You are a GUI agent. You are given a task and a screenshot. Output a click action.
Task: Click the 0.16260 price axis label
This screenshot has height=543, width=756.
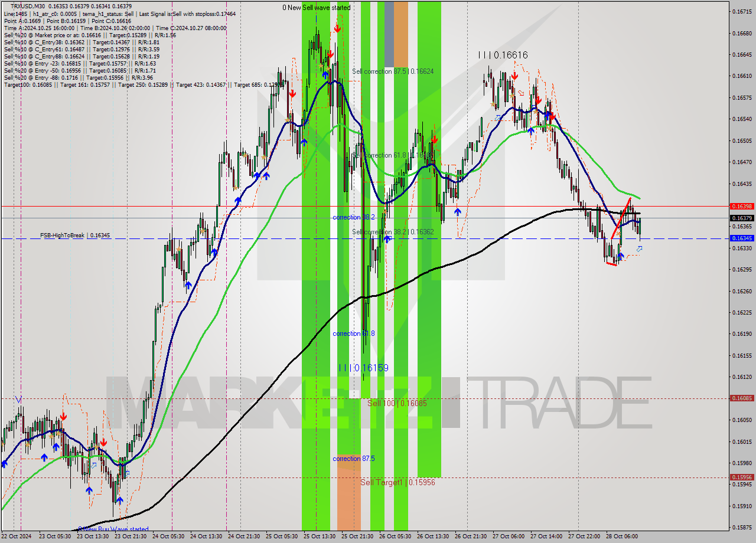click(x=742, y=292)
